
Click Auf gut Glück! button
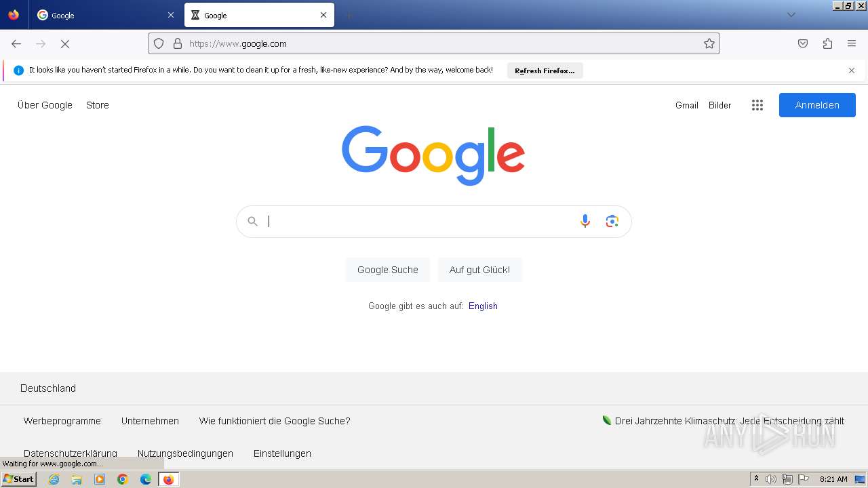click(479, 270)
